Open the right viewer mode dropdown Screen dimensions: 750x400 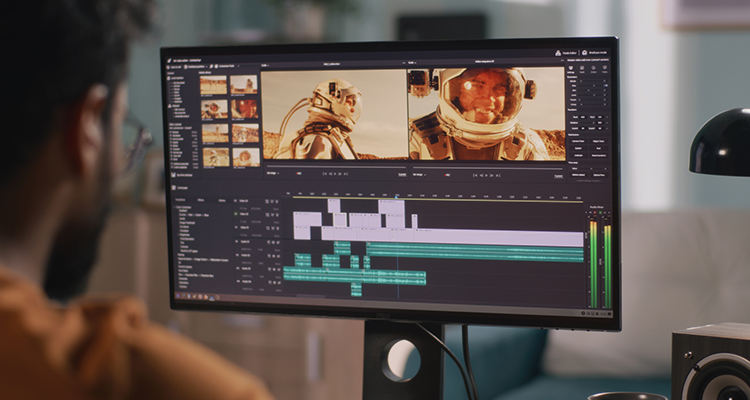[412, 62]
